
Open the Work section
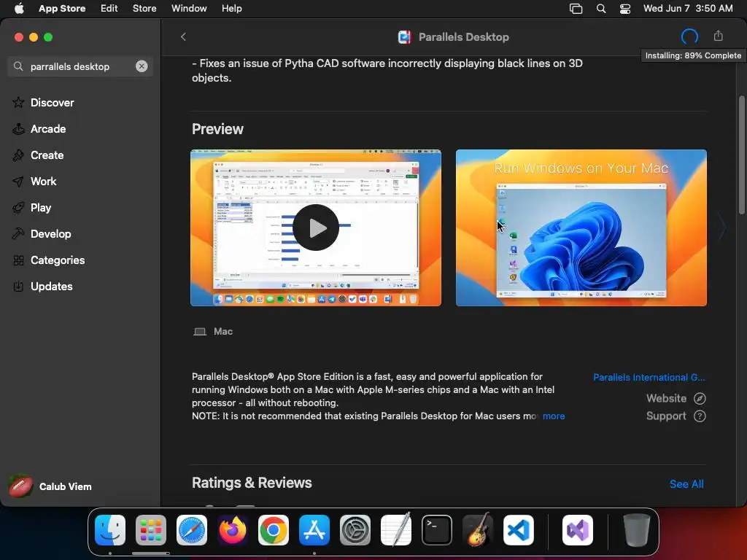click(43, 181)
